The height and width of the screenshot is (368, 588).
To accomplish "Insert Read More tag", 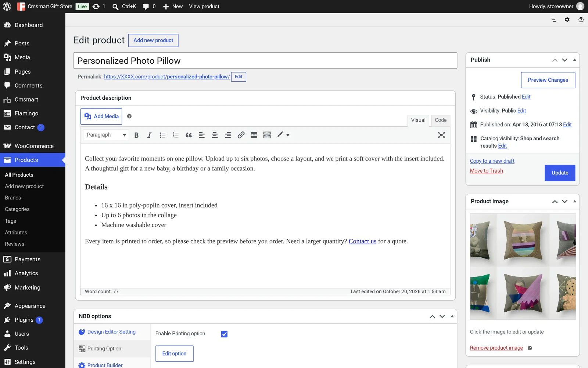I will pyautogui.click(x=254, y=135).
